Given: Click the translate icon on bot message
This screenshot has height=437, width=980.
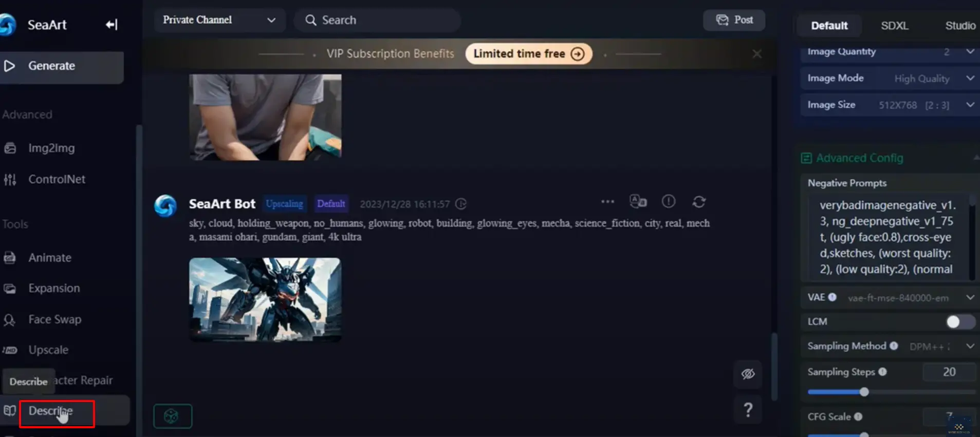Looking at the screenshot, I should [638, 201].
